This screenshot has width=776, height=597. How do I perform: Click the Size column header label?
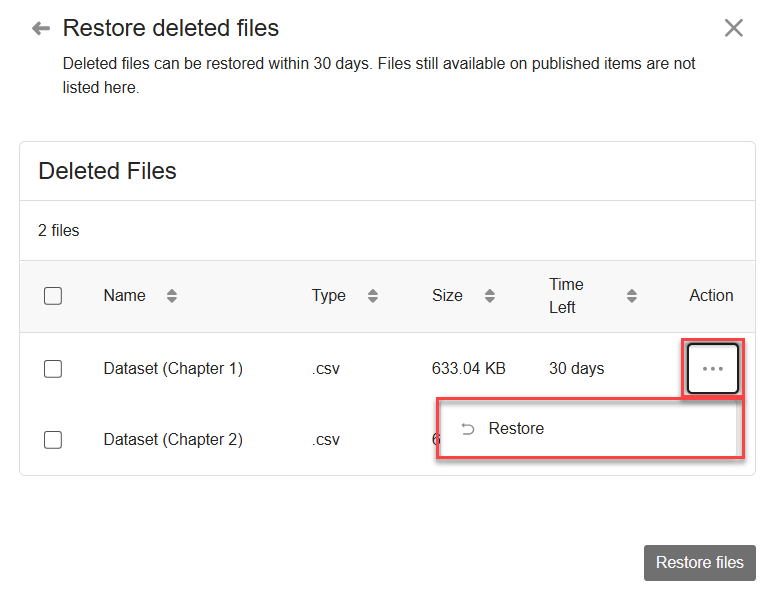point(447,296)
